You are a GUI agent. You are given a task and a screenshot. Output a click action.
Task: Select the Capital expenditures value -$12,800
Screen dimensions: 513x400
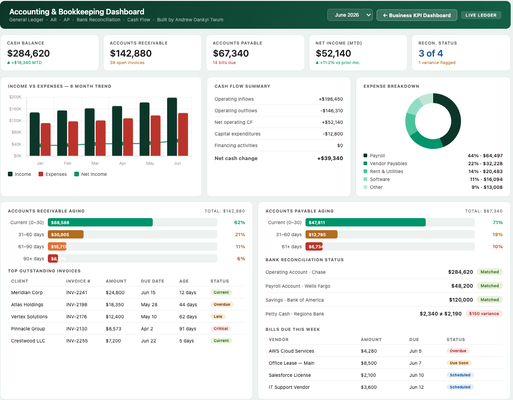[333, 134]
